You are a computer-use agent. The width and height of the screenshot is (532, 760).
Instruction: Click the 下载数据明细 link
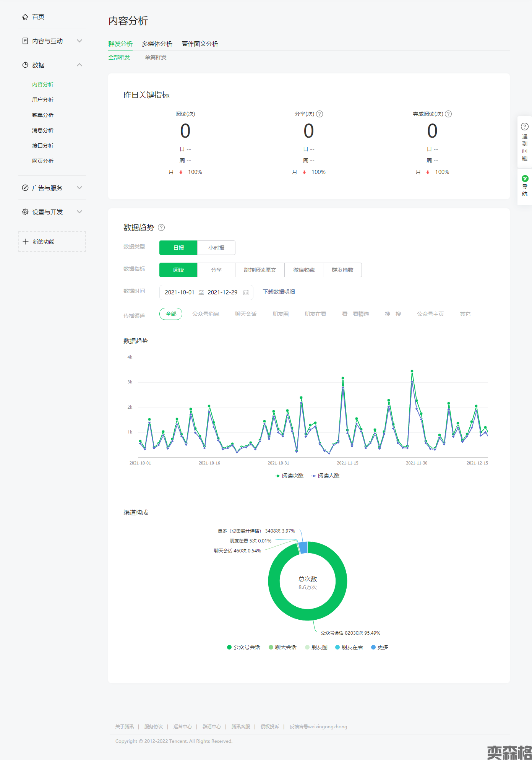tap(279, 292)
